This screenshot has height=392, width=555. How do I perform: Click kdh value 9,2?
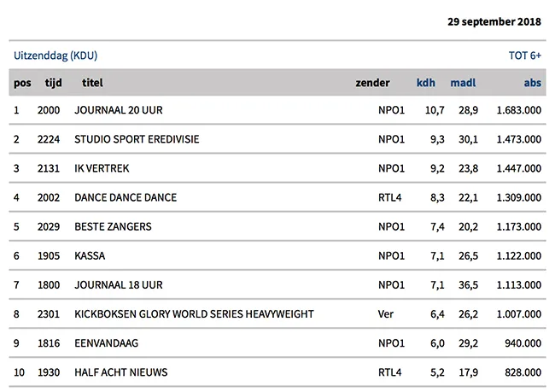[437, 168]
